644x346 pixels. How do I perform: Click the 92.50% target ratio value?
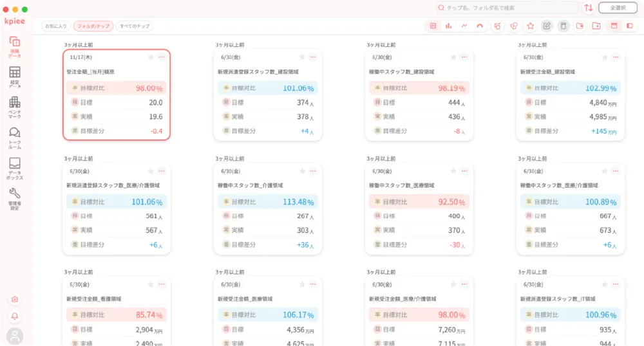451,202
